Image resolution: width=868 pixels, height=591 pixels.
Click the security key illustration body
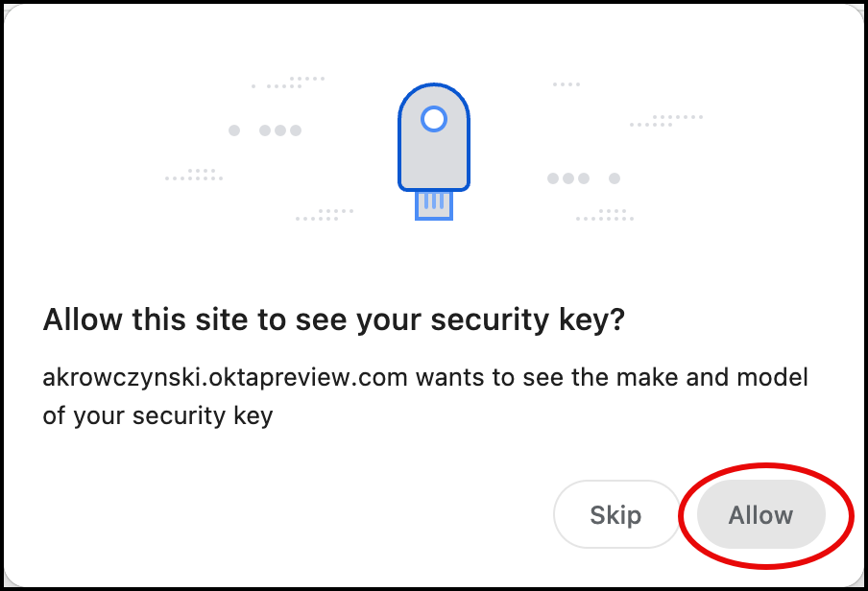434,154
